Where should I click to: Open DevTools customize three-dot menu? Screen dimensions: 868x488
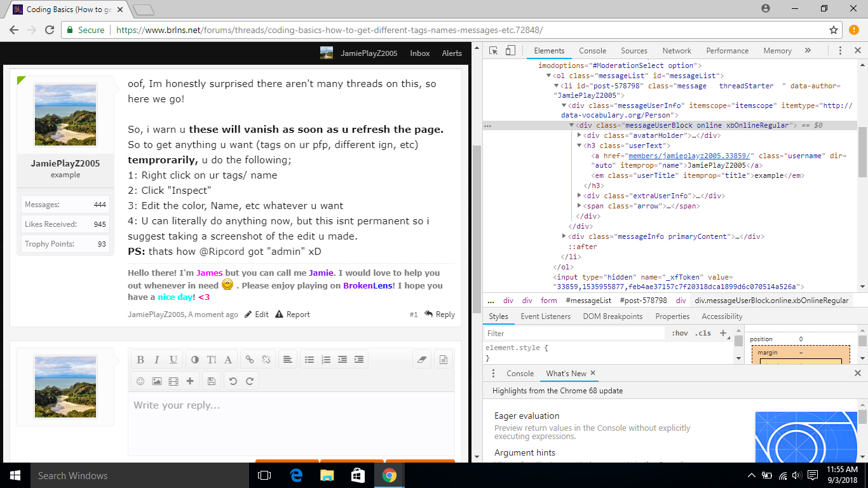840,51
